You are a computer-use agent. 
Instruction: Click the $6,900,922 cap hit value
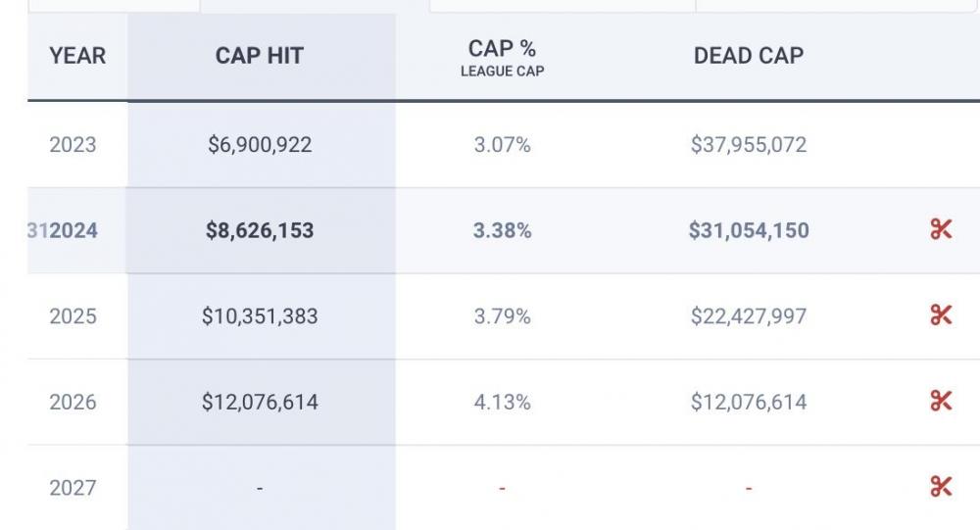coord(260,145)
